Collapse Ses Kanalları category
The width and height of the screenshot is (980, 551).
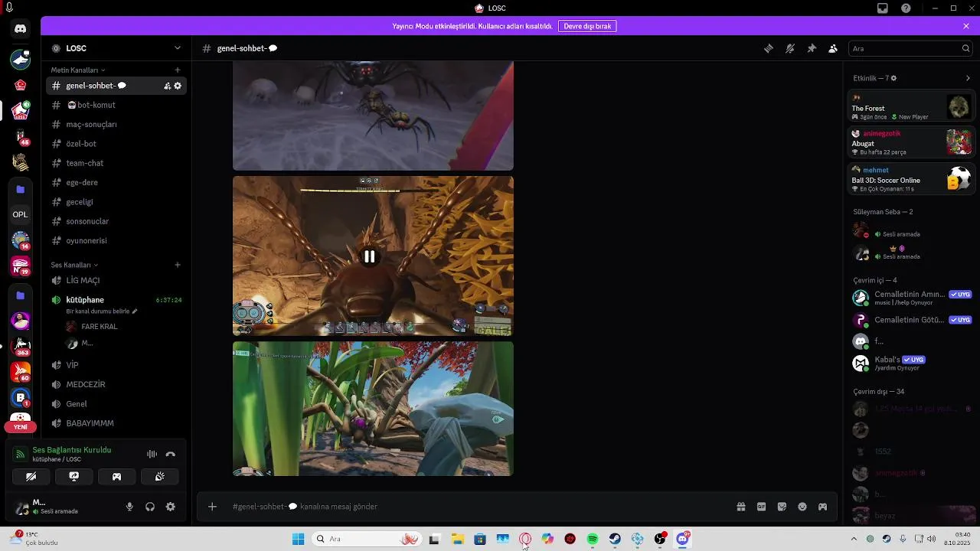[x=74, y=265]
